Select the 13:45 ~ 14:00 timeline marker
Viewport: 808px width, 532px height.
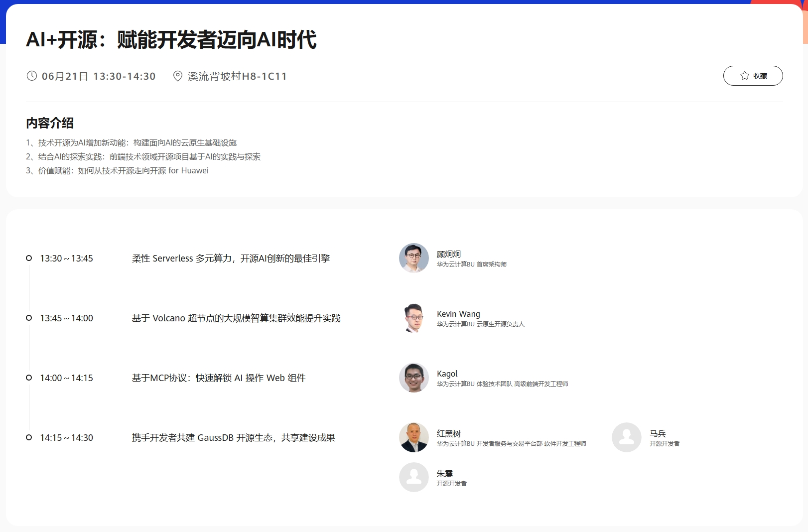coord(29,318)
